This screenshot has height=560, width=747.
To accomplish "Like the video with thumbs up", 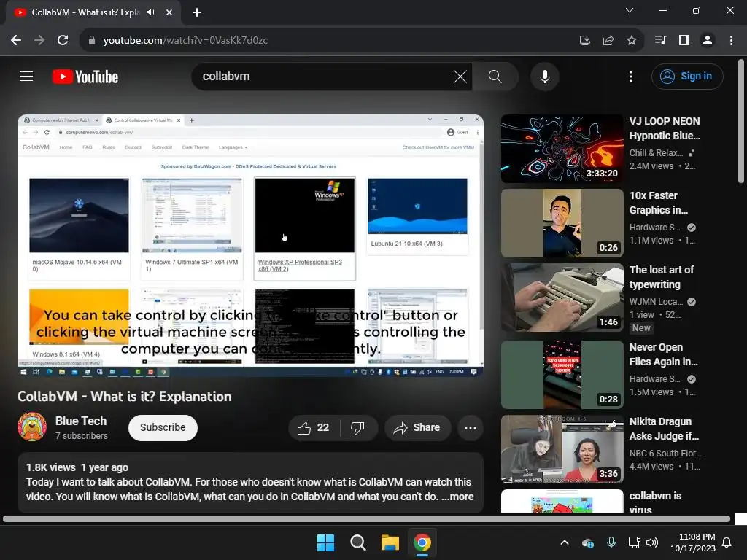I will [x=313, y=427].
